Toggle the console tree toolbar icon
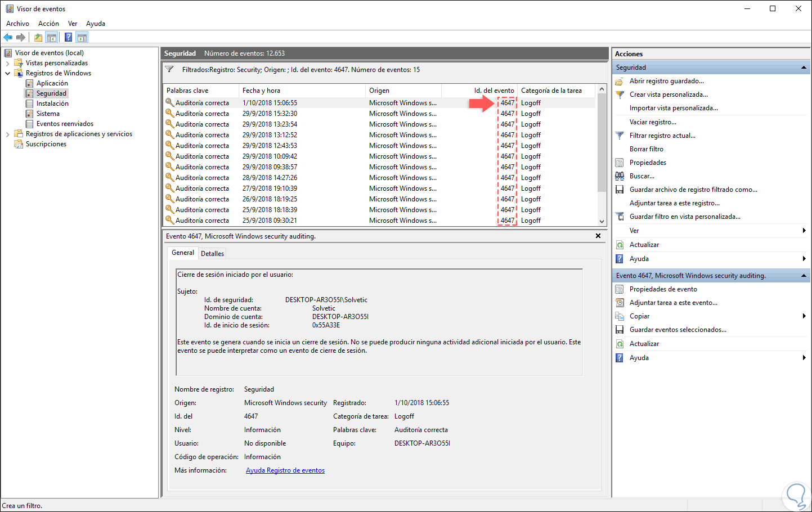 pyautogui.click(x=52, y=38)
